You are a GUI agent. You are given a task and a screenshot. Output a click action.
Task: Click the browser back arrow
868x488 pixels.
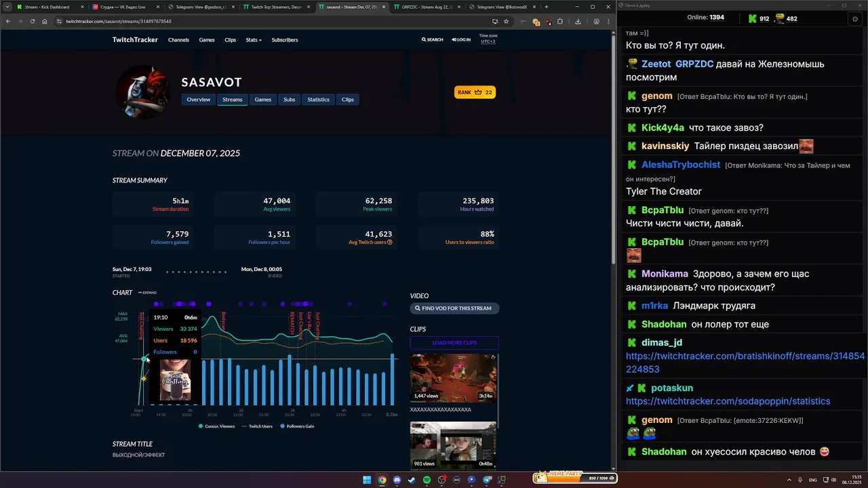pos(8,21)
